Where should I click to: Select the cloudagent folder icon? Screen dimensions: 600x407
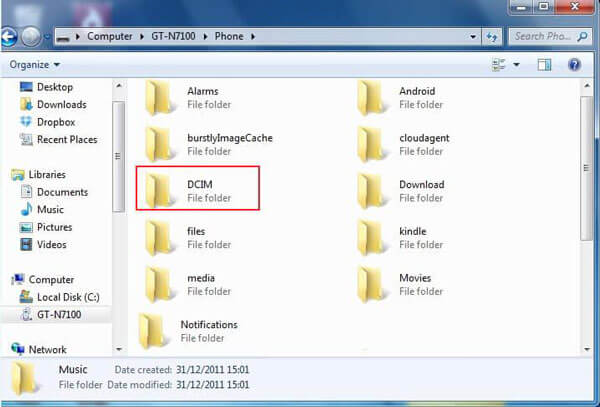[x=370, y=145]
